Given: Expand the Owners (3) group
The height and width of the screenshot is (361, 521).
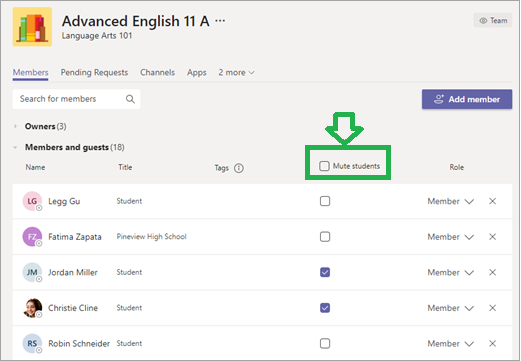Looking at the screenshot, I should [15, 126].
